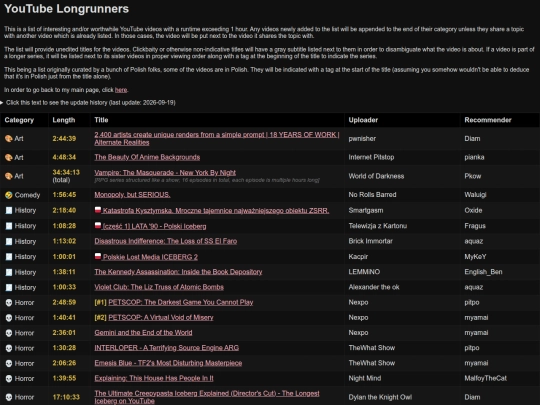
Task: Click the Horror skull icon in Emesis Blue row
Action: [x=9, y=363]
